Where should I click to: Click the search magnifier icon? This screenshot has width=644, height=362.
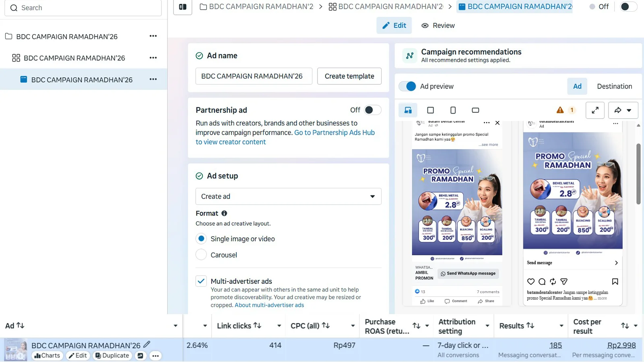[x=14, y=8]
